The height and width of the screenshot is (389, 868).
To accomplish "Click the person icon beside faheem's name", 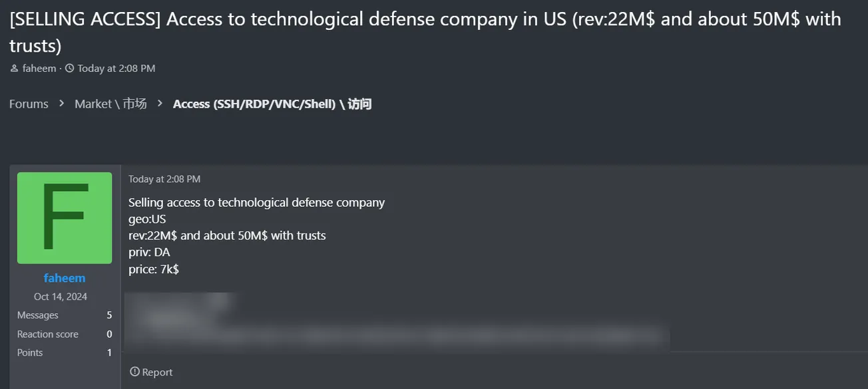I will (x=13, y=68).
